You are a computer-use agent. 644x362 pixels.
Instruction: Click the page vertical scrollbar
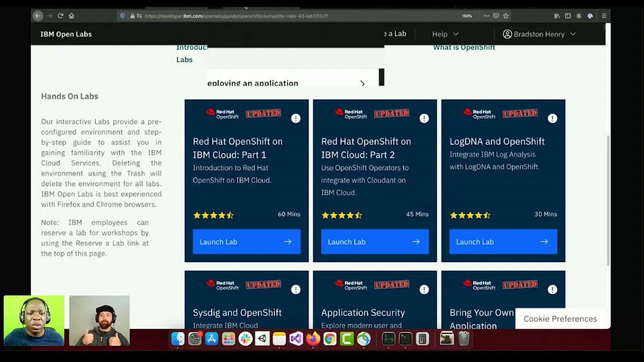[608, 200]
